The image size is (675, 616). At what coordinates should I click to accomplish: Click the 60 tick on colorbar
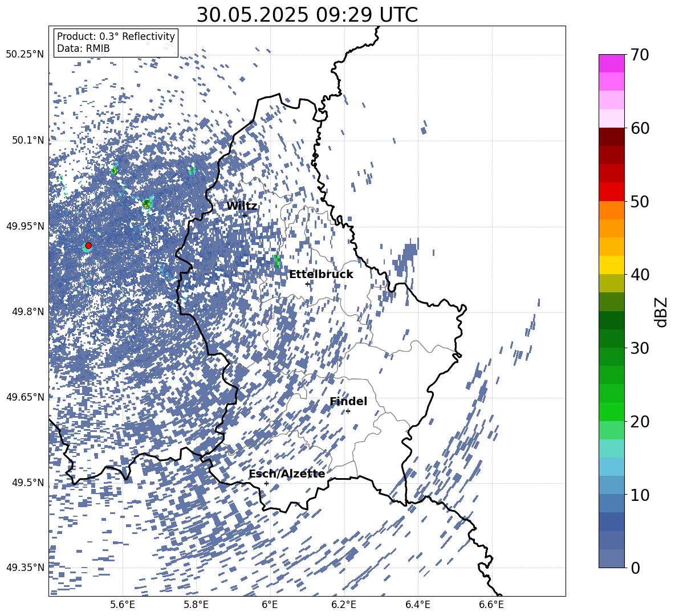[639, 128]
